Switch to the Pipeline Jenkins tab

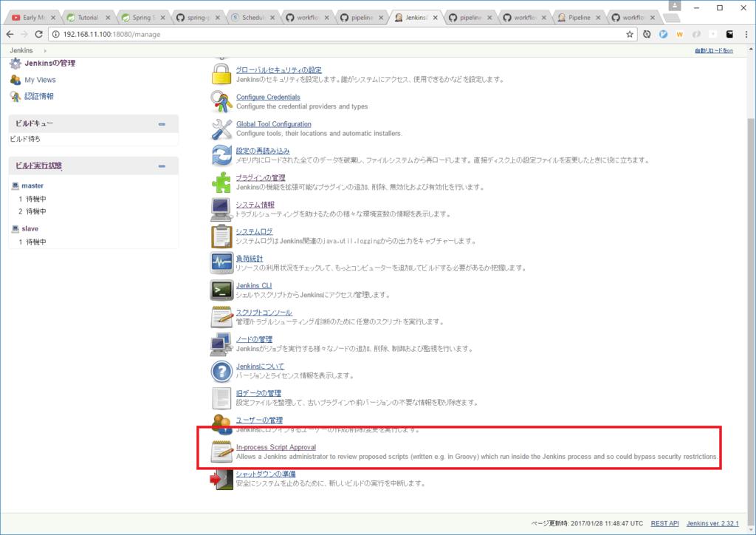coord(579,18)
